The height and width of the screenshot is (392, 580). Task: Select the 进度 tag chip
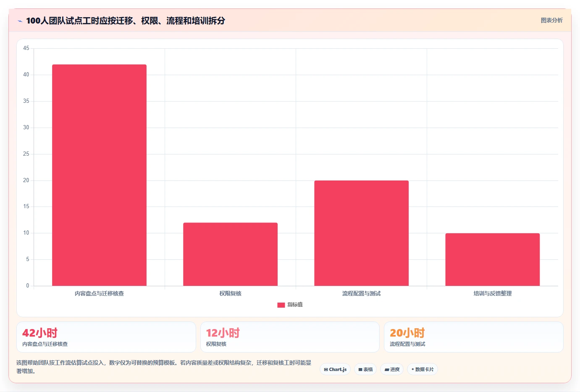click(392, 369)
